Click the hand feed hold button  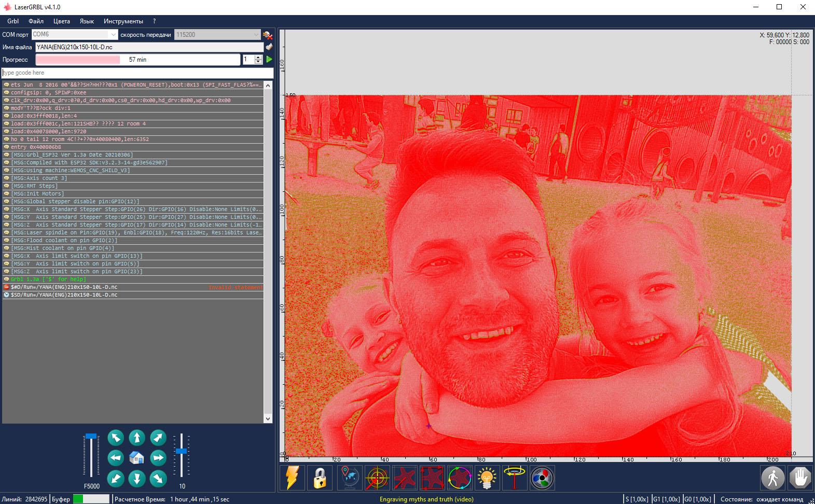tap(799, 478)
